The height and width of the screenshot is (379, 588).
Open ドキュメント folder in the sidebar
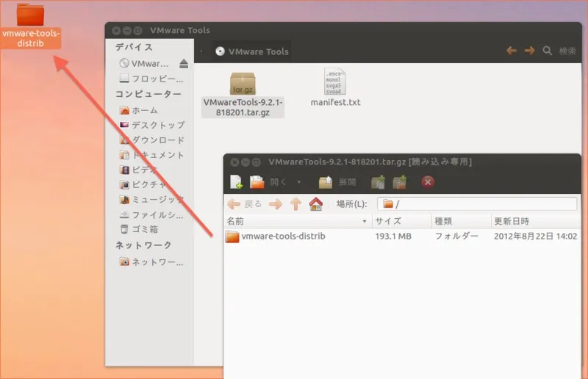(152, 155)
